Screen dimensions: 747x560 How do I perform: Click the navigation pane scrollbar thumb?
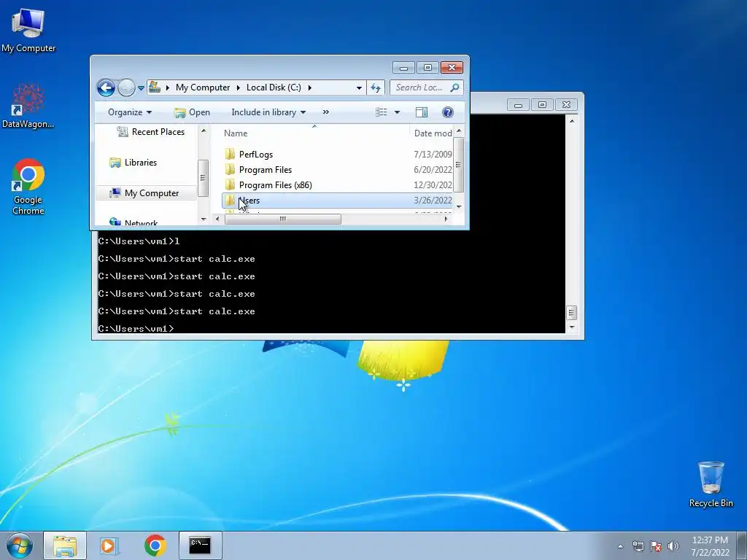tap(204, 178)
